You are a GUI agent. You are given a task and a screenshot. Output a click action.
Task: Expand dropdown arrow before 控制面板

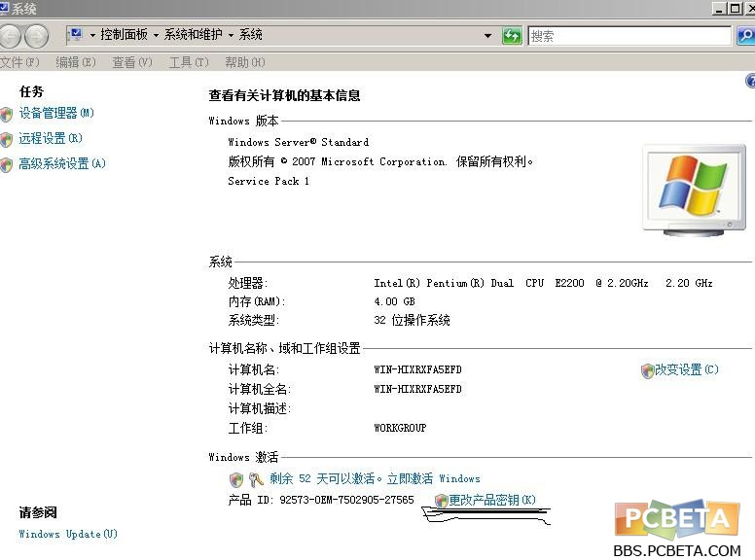92,35
